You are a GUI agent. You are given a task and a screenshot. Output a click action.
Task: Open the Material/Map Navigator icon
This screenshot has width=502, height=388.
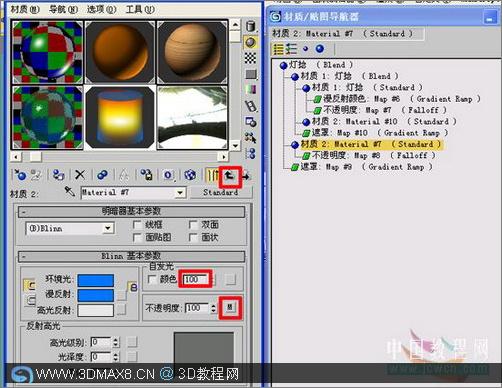pyautogui.click(x=251, y=153)
